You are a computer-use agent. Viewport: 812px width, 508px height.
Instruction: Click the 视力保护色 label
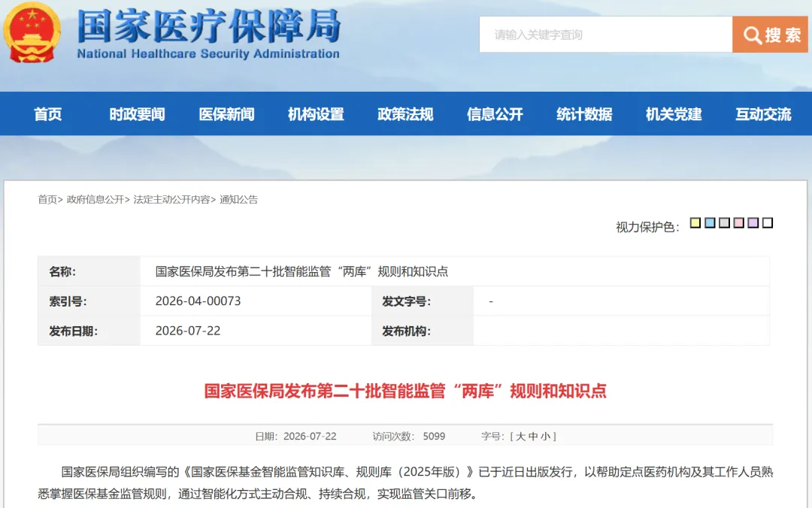[647, 227]
